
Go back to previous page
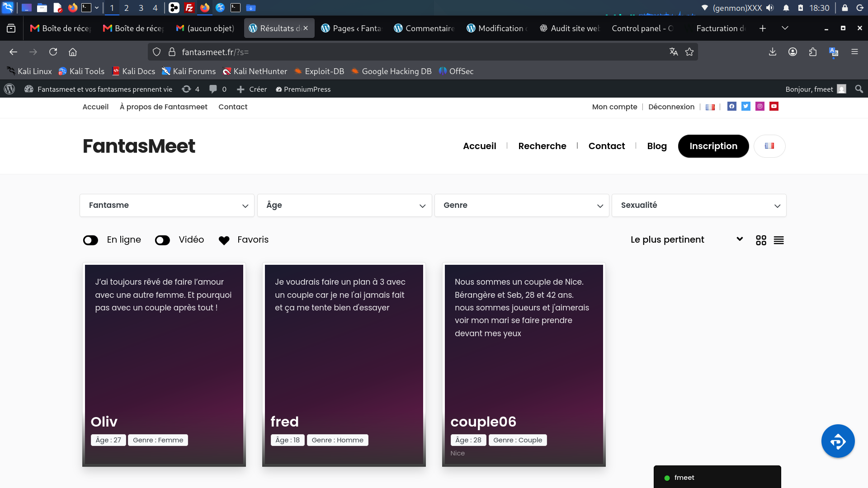[14, 52]
